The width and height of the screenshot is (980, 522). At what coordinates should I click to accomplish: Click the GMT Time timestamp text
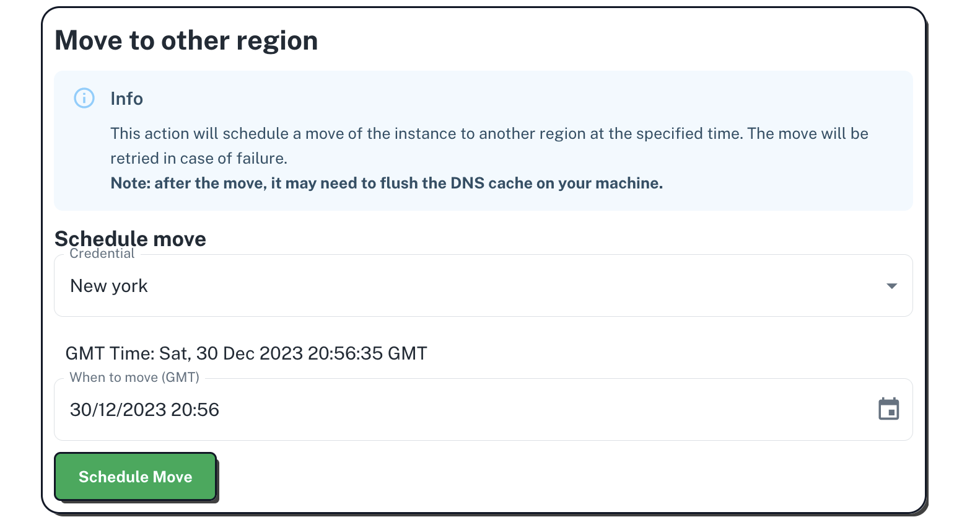point(246,353)
